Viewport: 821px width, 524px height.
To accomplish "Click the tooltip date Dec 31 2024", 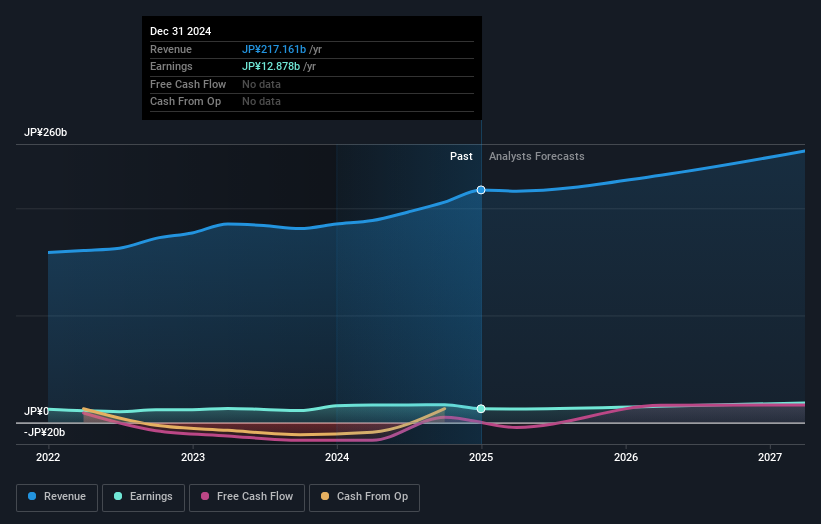I will tap(181, 31).
